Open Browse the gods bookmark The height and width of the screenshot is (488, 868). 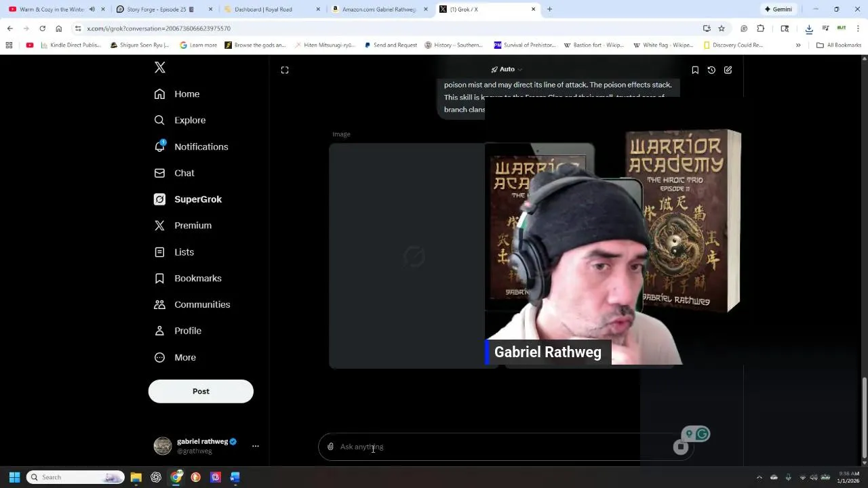click(x=256, y=45)
